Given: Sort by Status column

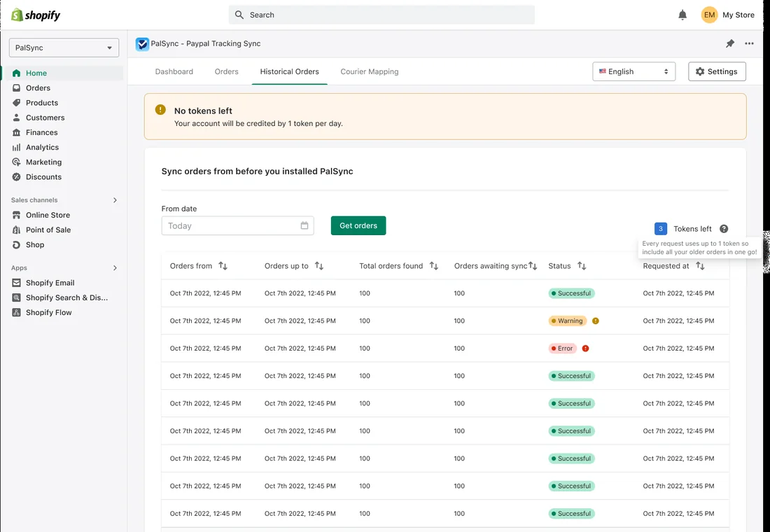Looking at the screenshot, I should (582, 266).
